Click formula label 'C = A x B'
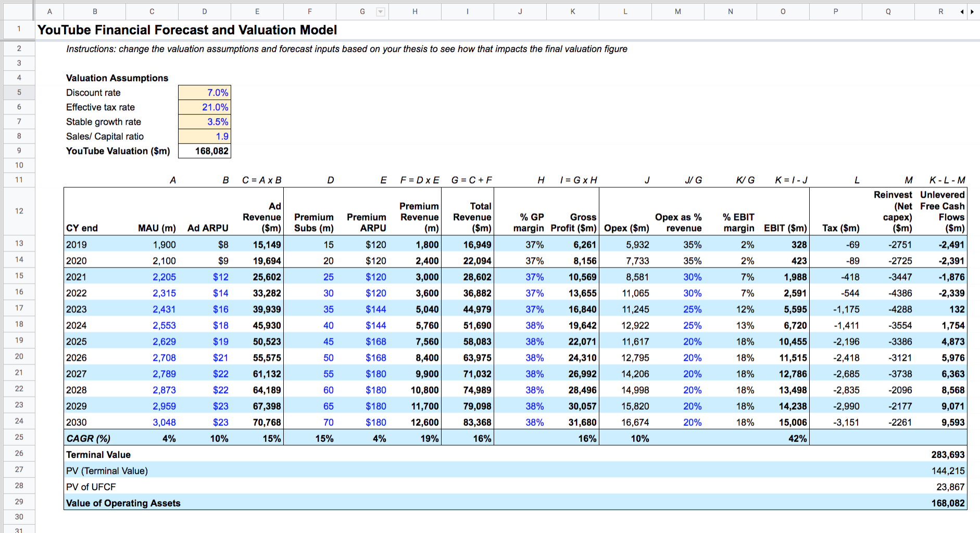Image resolution: width=980 pixels, height=533 pixels. [261, 180]
